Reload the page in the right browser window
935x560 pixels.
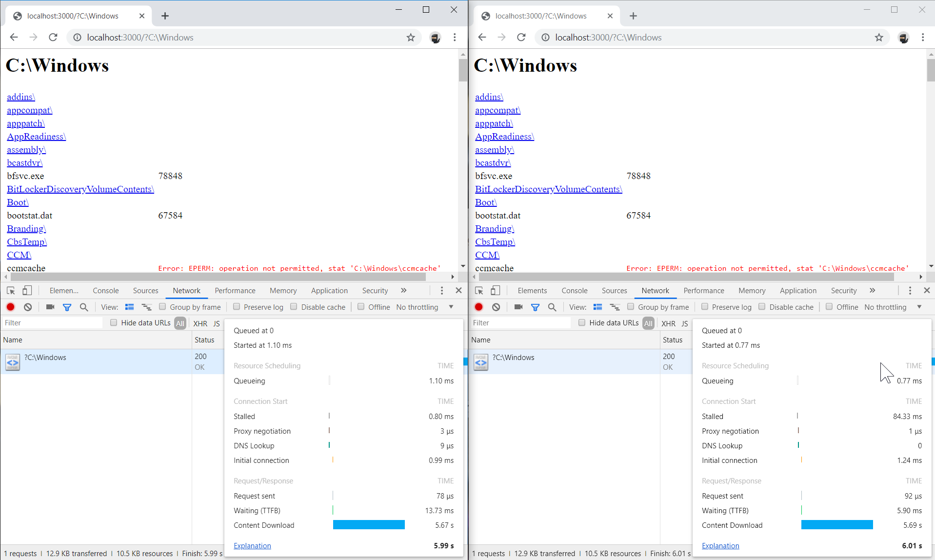[x=521, y=38]
